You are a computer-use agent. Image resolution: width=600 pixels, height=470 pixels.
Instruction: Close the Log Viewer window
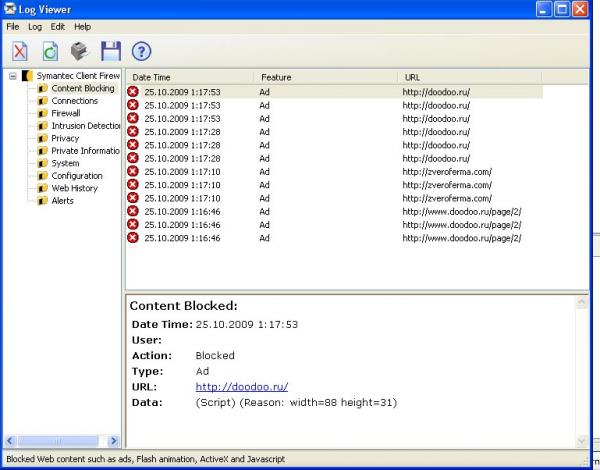(580, 9)
